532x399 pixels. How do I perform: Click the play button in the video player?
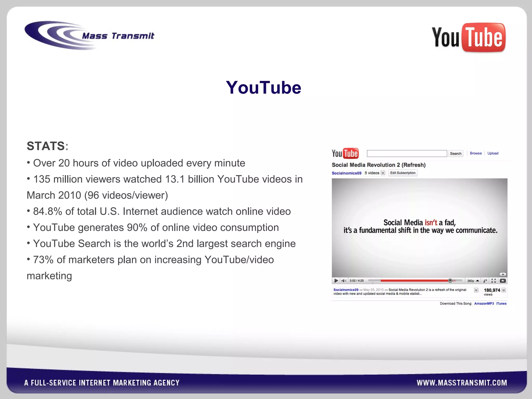pyautogui.click(x=336, y=281)
